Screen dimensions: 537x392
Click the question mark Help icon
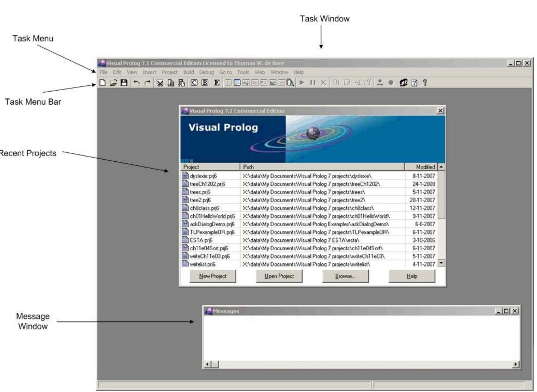[425, 83]
